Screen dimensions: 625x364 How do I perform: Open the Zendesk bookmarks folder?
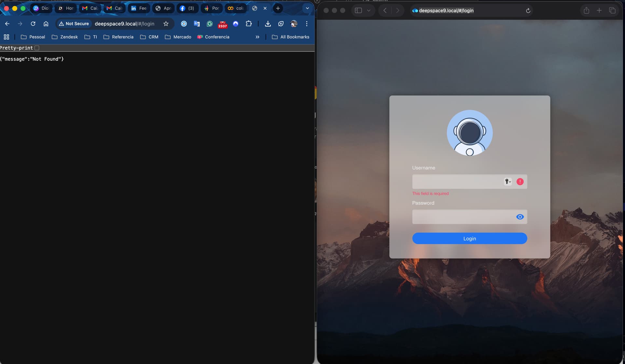pos(65,37)
